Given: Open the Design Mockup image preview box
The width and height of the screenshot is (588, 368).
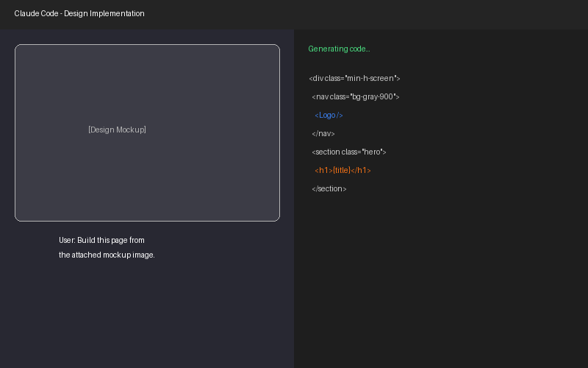Looking at the screenshot, I should point(147,177).
